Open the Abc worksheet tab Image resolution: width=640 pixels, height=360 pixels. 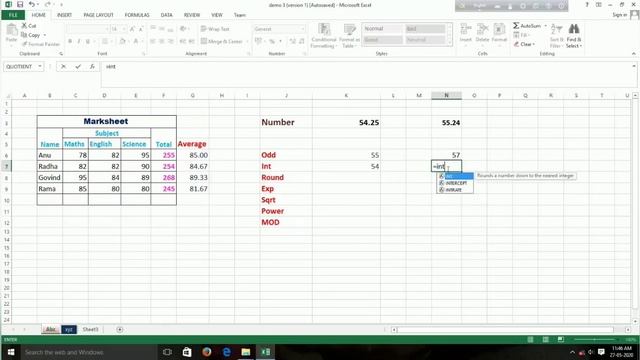click(51, 329)
